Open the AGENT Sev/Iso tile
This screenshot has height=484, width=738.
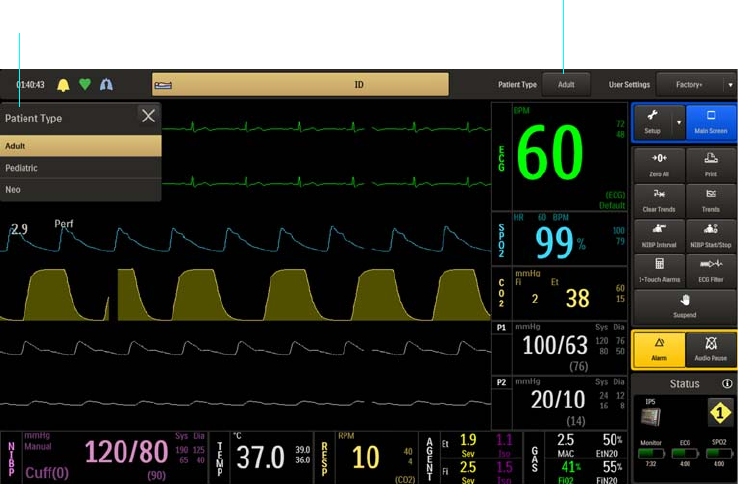pos(470,457)
